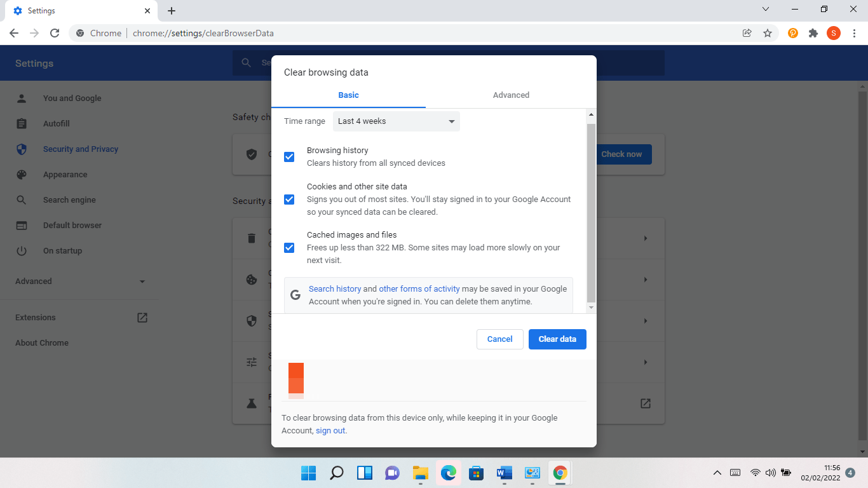Screen dimensions: 868x488
Task: Open new tab with plus icon
Action: pos(172,11)
